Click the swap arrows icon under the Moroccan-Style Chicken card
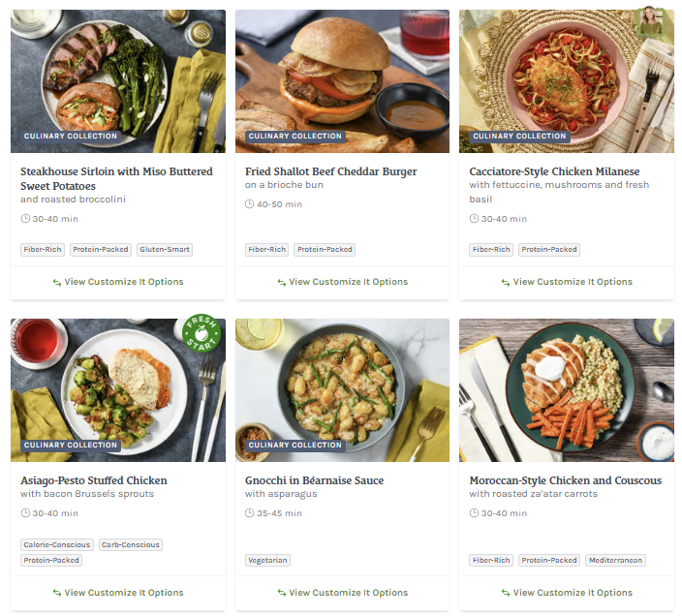 tap(506, 593)
